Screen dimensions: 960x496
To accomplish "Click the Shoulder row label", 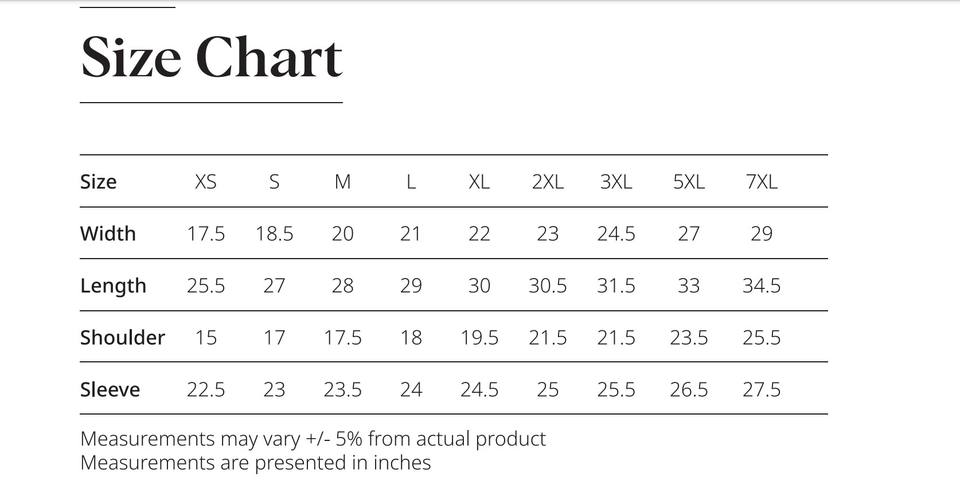I will click(122, 338).
